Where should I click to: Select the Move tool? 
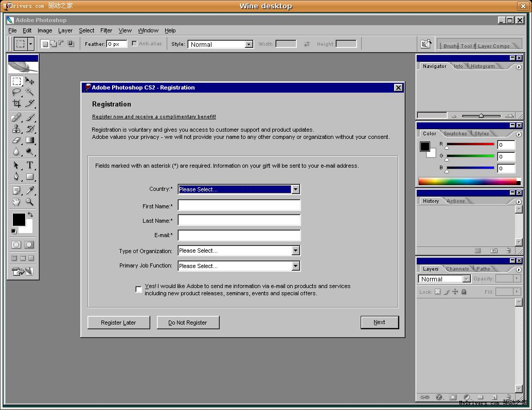point(29,81)
